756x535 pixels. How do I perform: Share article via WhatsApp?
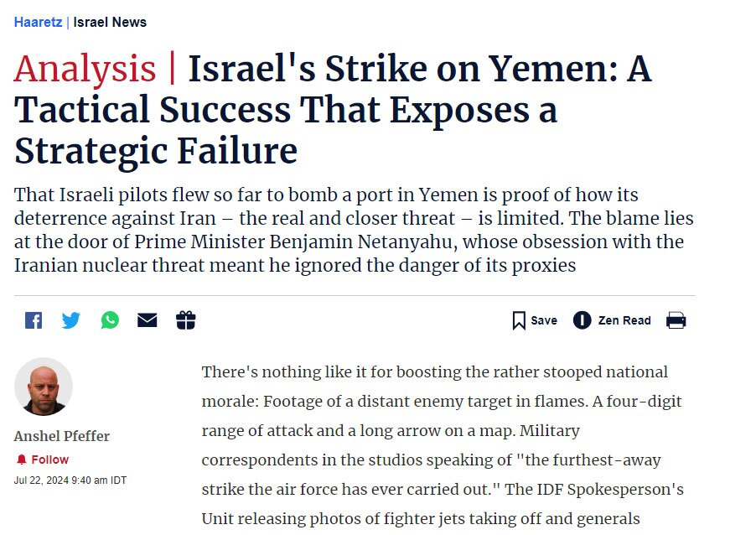coord(110,319)
